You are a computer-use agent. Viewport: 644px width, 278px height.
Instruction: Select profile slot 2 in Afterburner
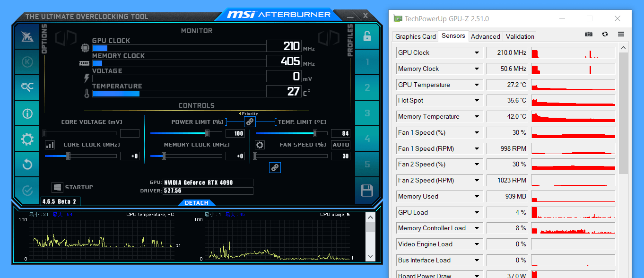coord(367,87)
